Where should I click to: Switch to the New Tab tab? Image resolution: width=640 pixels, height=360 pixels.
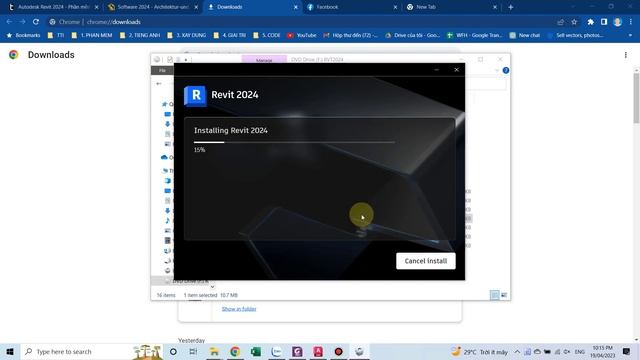click(x=451, y=7)
